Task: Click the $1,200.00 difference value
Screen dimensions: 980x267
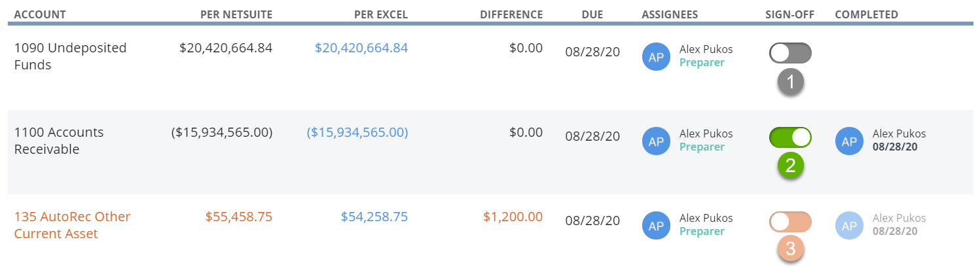Action: coord(513,217)
